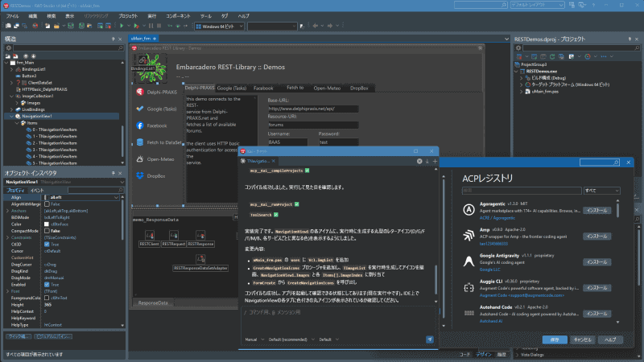
Task: Switch to the イベント tab in Object Inspector
Action: 37,190
